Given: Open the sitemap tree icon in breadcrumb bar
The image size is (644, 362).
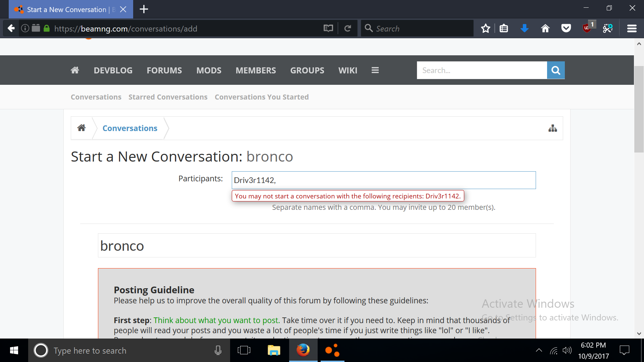Looking at the screenshot, I should point(553,128).
